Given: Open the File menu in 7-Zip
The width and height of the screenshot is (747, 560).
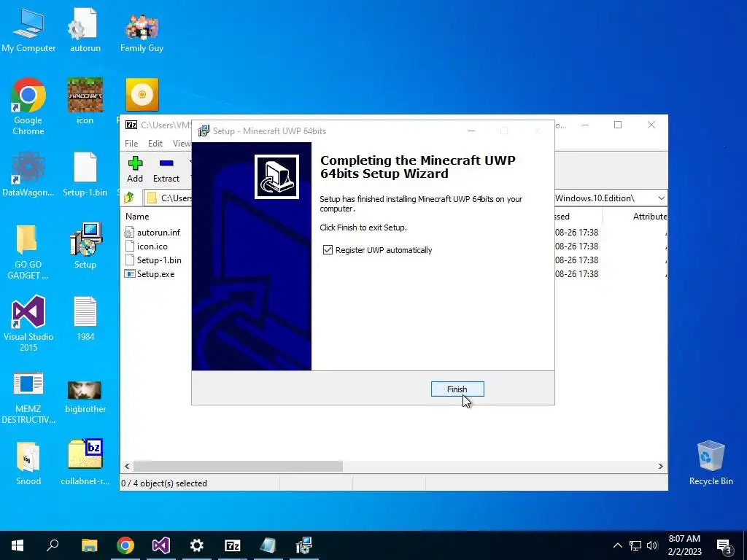Looking at the screenshot, I should click(x=131, y=144).
